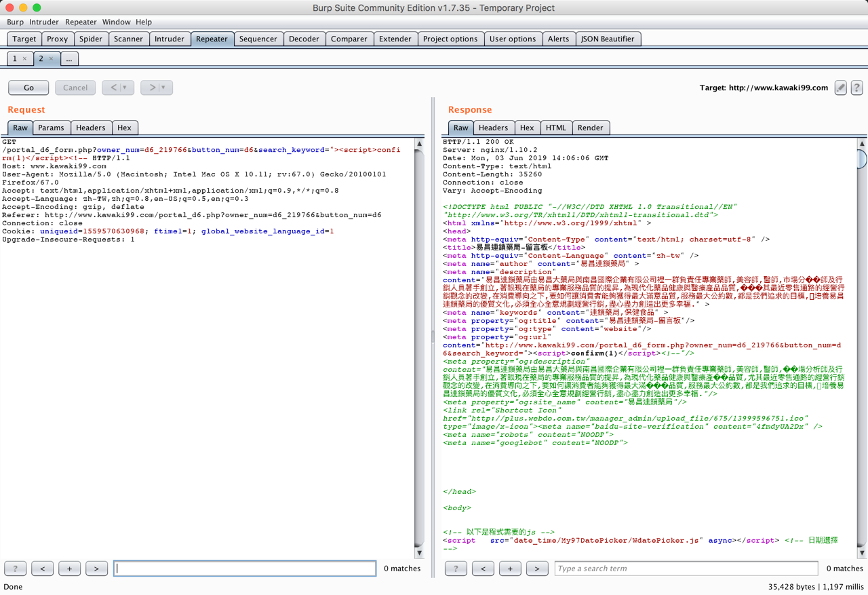Click the Target: http://www.kawaki99.com label
This screenshot has height=595, width=868.
pos(764,88)
